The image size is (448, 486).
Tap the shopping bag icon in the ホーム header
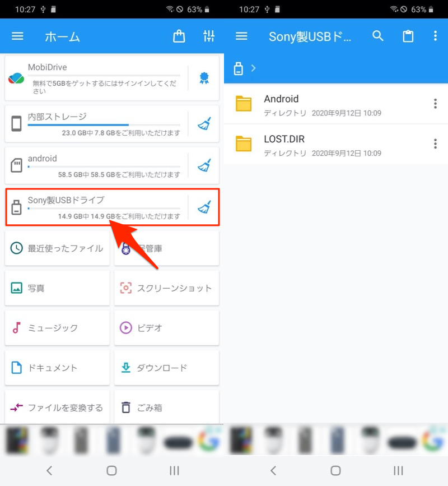pyautogui.click(x=179, y=36)
